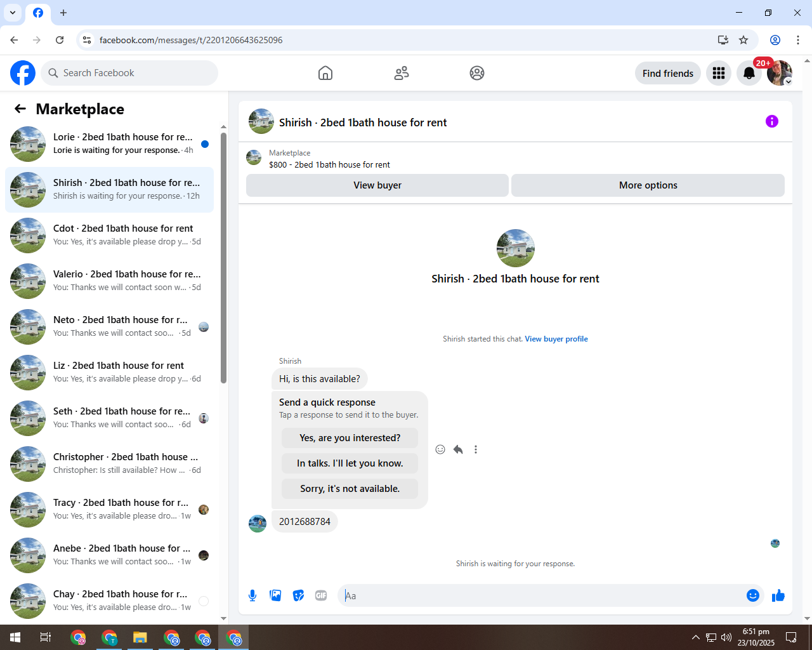Screen dimensions: 812x650
Task: Open Christopher's conversation in the list
Action: coord(109,464)
